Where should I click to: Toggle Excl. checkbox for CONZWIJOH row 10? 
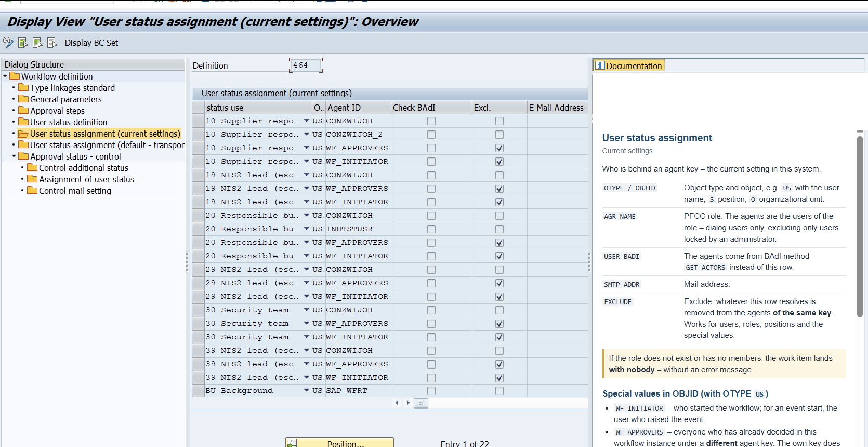(x=499, y=121)
